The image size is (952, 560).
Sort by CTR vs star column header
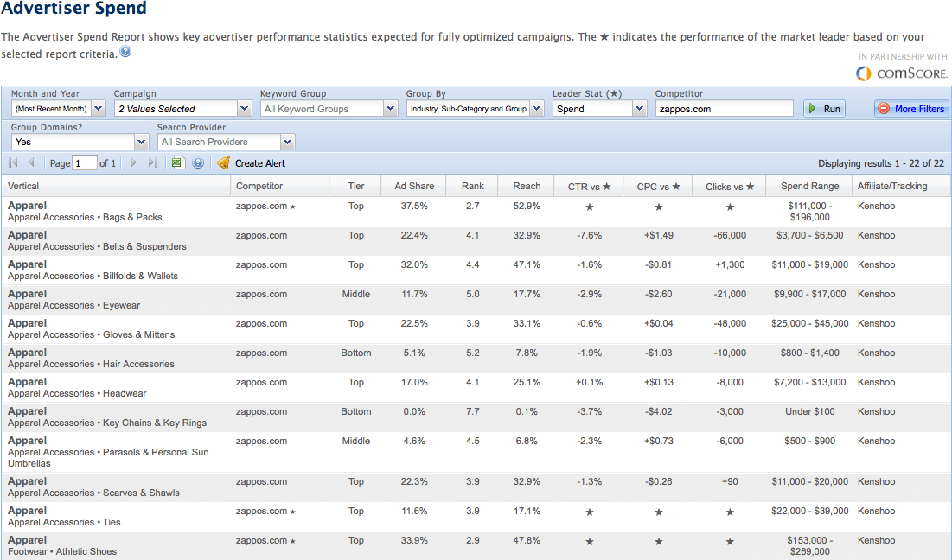tap(589, 187)
